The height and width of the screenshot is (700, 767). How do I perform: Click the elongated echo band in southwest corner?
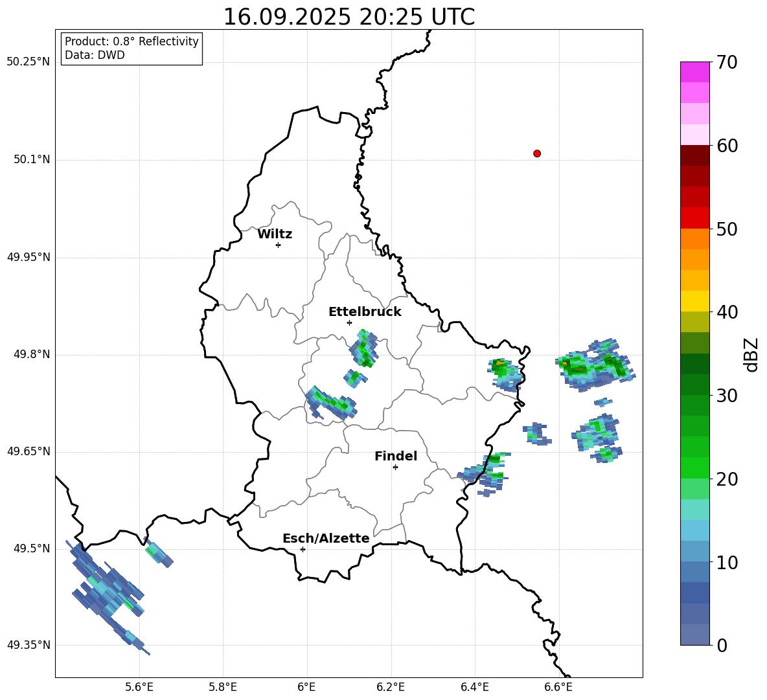(108, 597)
